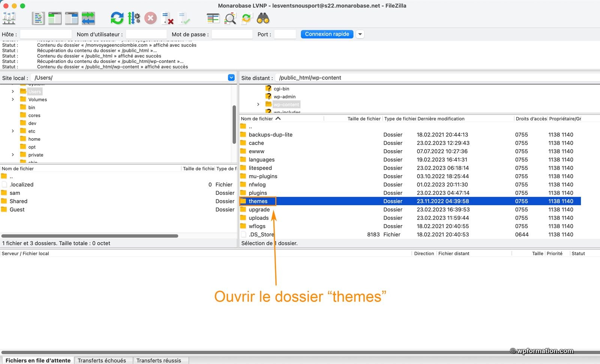Toggle directory comparison magnifier icon

[x=230, y=18]
